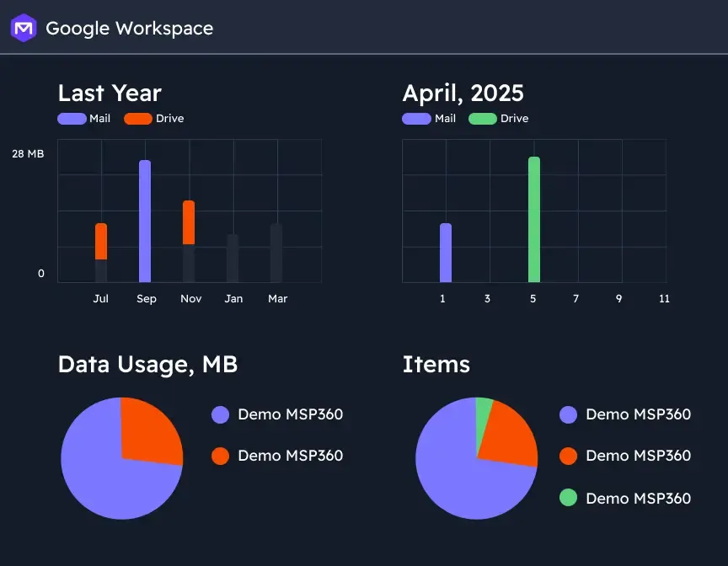Click the orange Demo MSP360 icon in Items legend
The height and width of the screenshot is (566, 728).
coord(568,456)
